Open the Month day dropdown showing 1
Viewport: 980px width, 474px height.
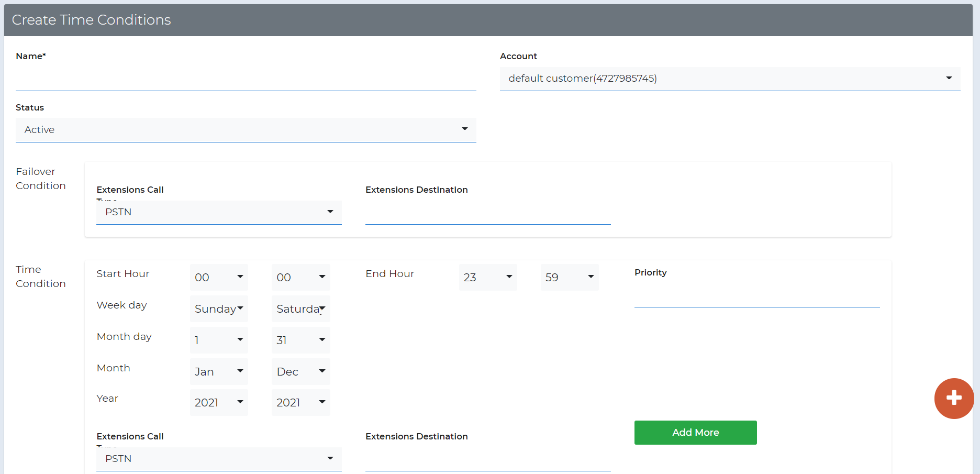point(219,340)
